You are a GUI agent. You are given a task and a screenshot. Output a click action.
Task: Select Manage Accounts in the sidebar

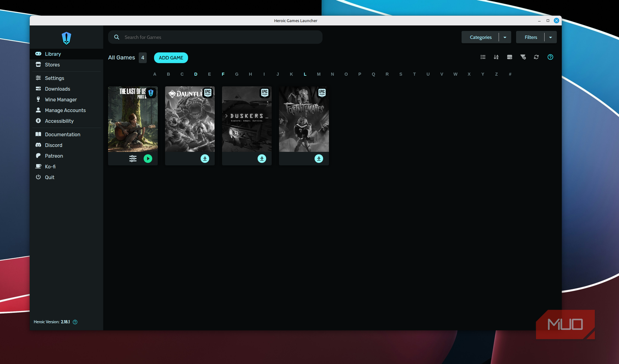66,110
